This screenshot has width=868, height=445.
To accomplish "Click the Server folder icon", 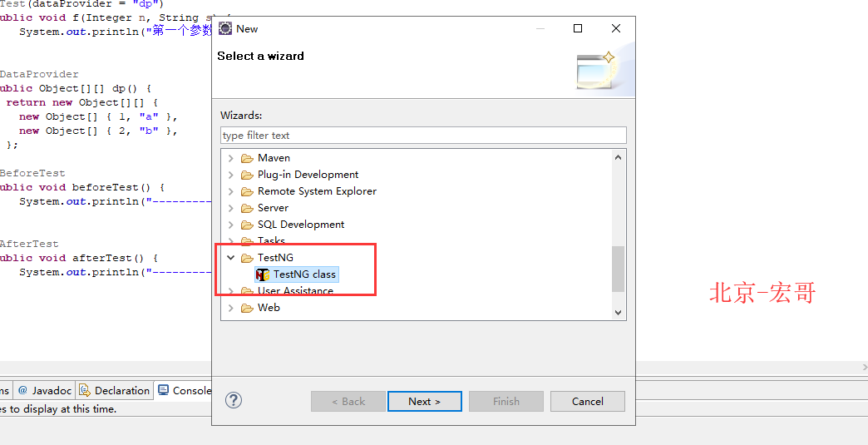I will (x=247, y=208).
